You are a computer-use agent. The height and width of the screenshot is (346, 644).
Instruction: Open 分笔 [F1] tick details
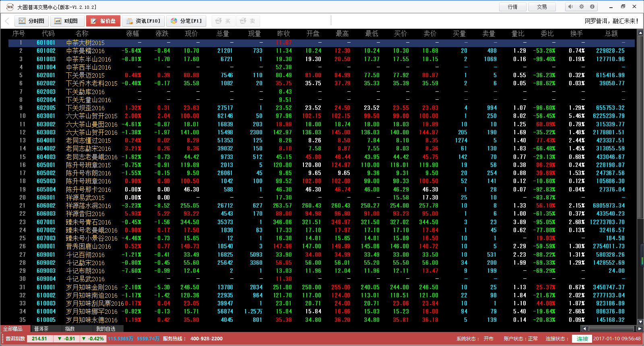tap(186, 21)
